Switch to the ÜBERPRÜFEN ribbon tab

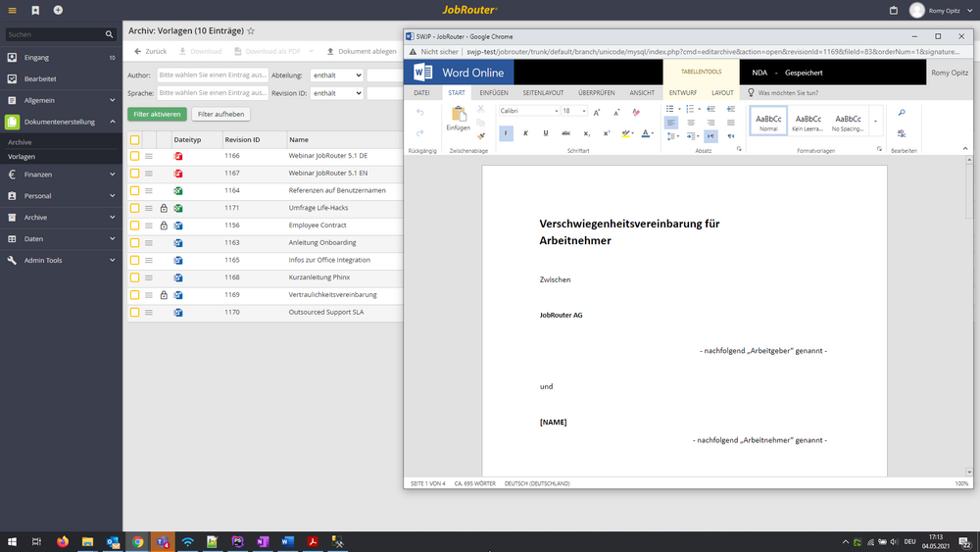point(596,92)
